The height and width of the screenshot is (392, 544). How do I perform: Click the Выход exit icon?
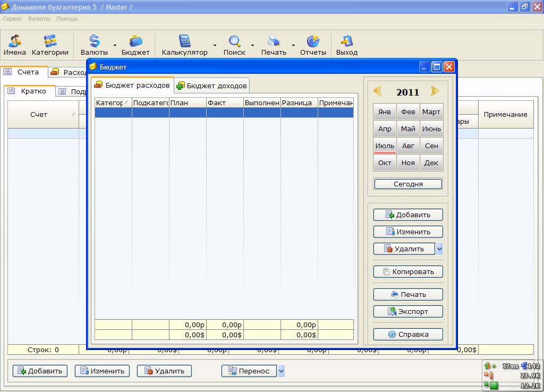346,45
